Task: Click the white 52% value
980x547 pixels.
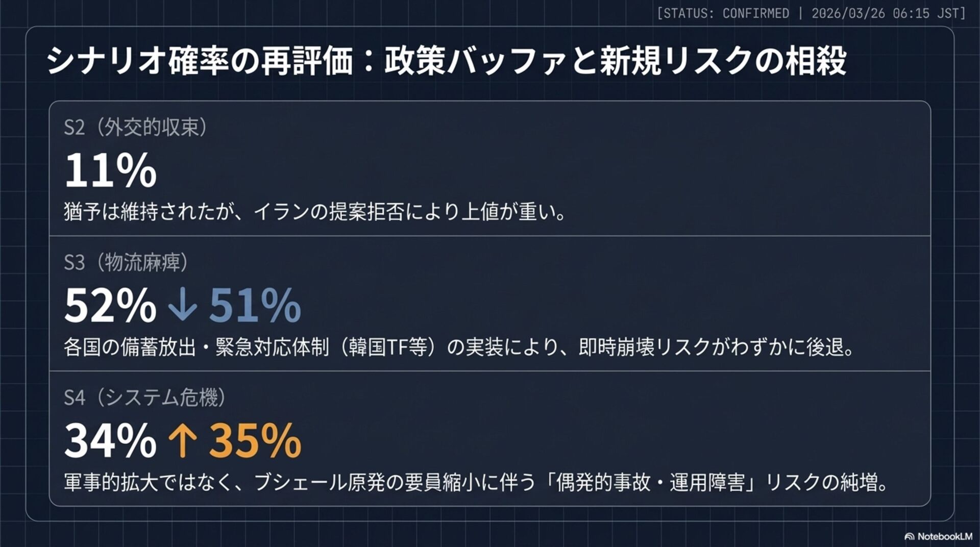Action: click(110, 305)
